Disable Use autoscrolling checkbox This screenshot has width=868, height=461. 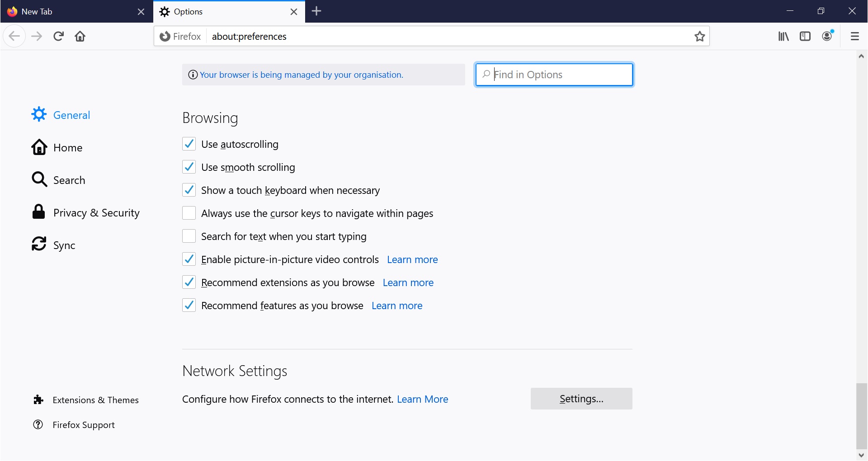tap(189, 144)
